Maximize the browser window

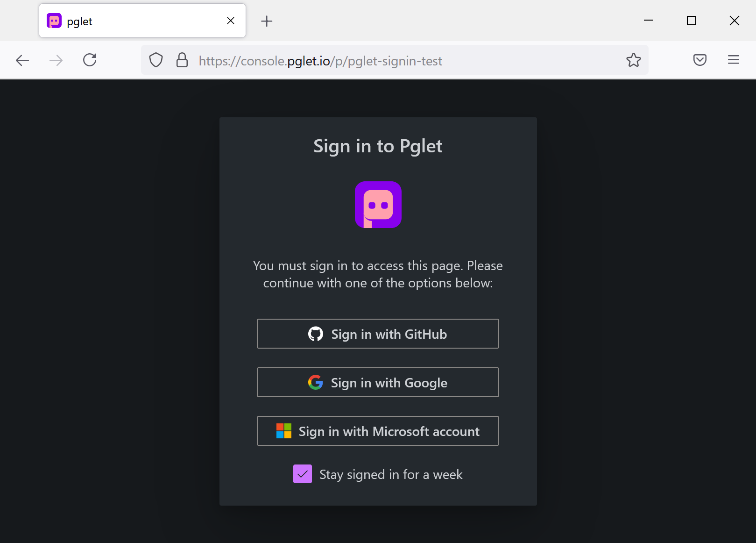click(692, 21)
